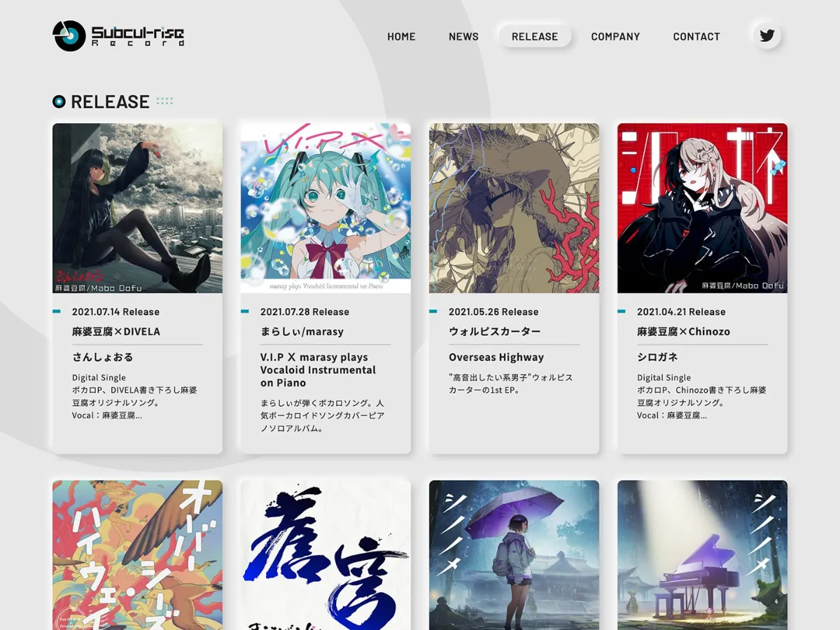The image size is (840, 630).
Task: Open the NEWS menu item
Action: click(463, 36)
